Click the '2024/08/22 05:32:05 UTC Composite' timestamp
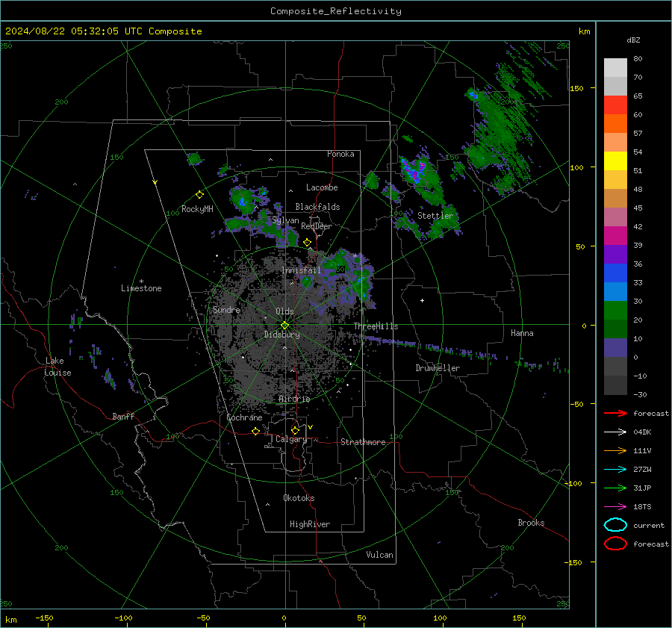Screen dimensions: 672x628 (104, 31)
